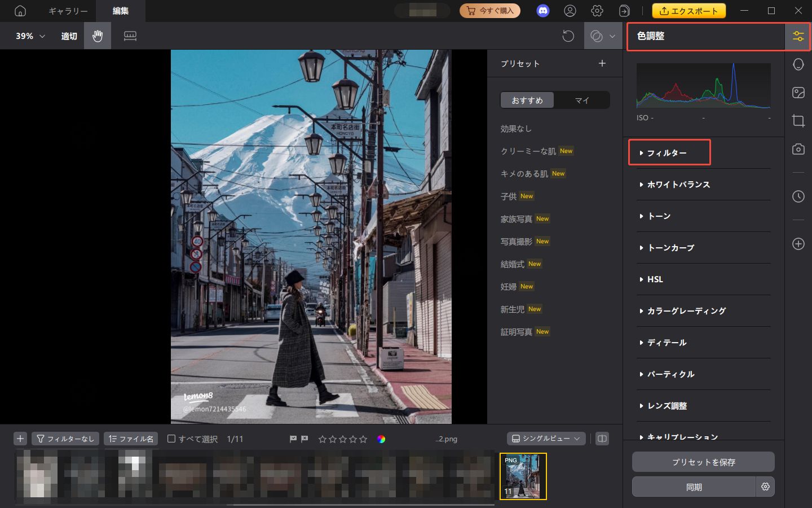This screenshot has height=508, width=812.
Task: Click the エクスポート button
Action: point(689,11)
